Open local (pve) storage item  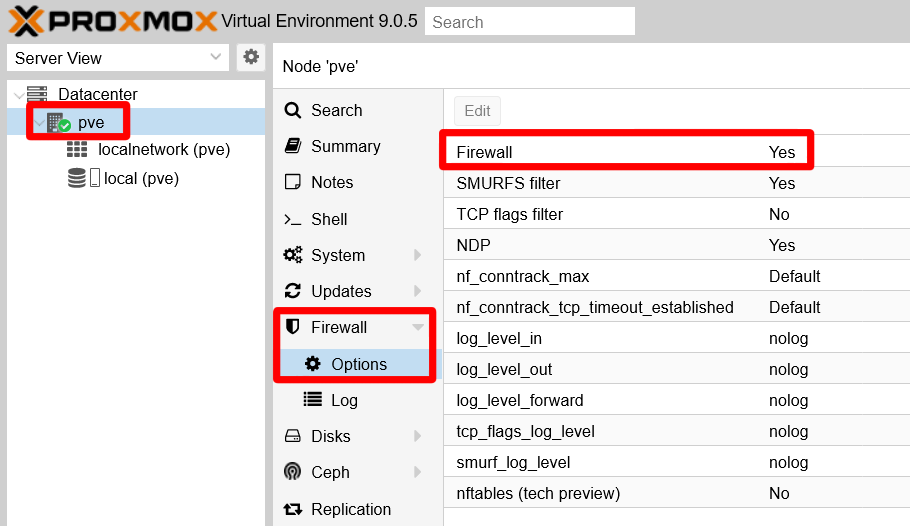(x=141, y=178)
